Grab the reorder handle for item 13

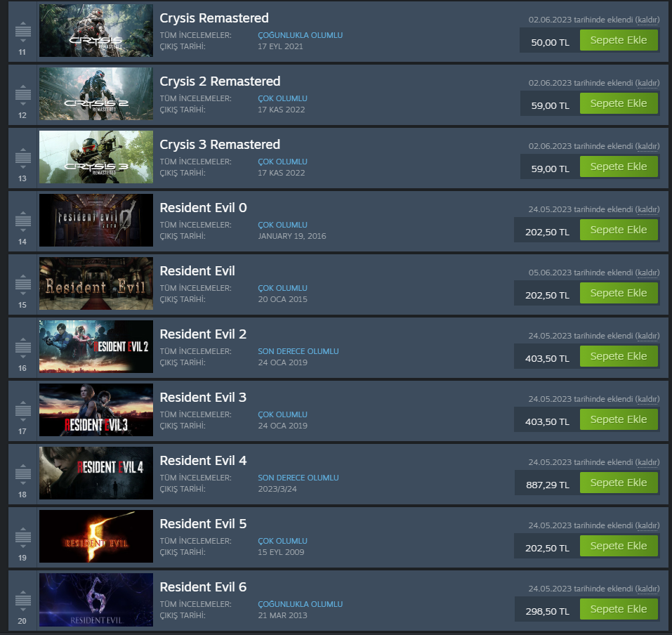(x=22, y=158)
